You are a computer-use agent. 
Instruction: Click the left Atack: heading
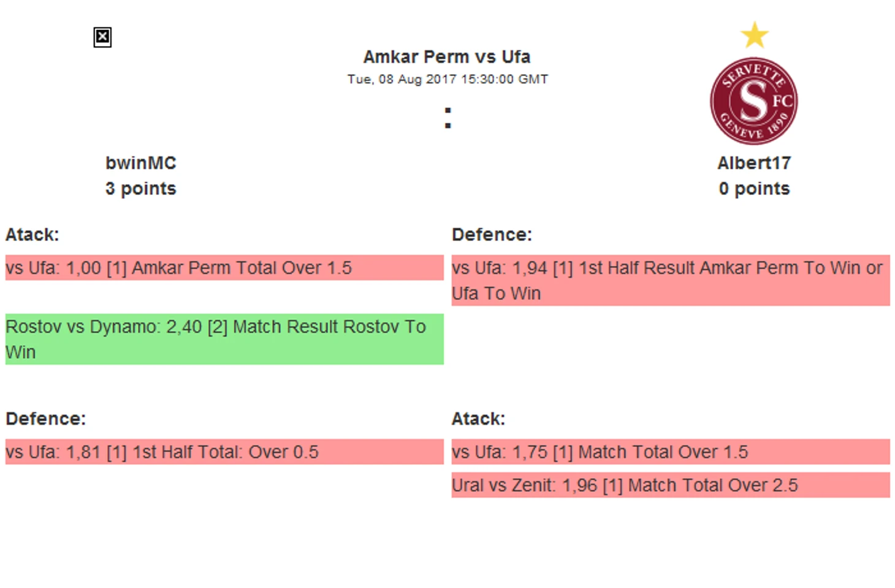32,235
